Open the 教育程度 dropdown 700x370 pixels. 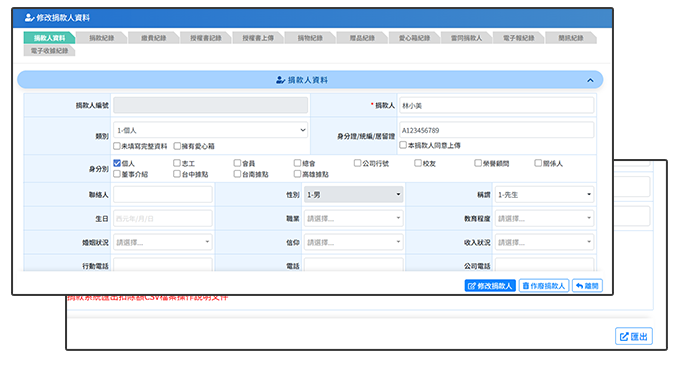point(544,218)
